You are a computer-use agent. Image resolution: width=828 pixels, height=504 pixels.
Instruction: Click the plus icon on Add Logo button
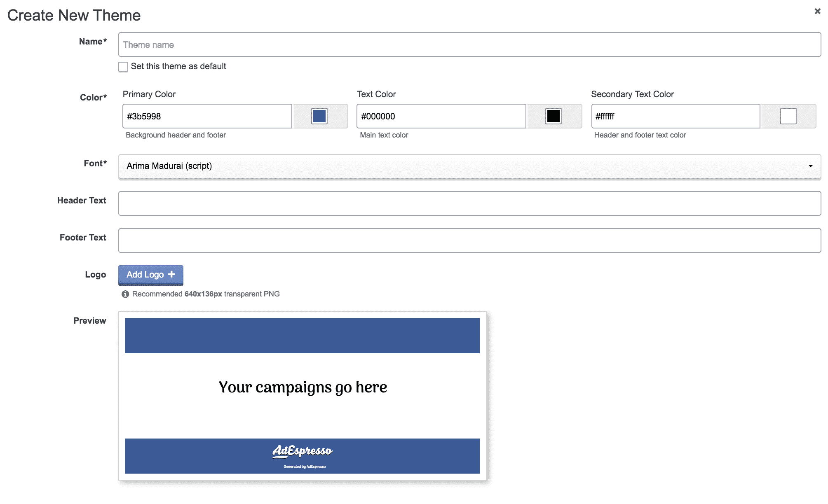pyautogui.click(x=171, y=275)
